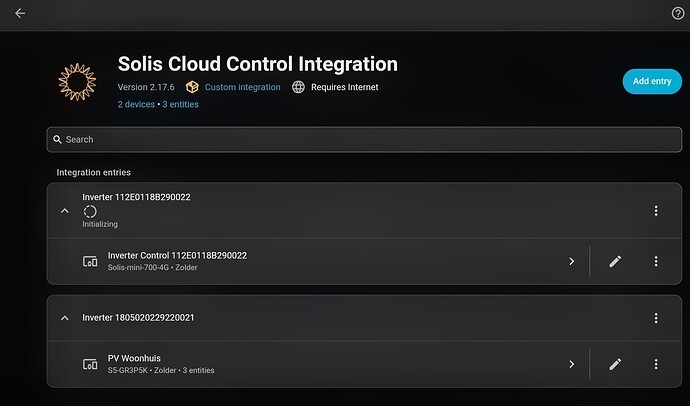Click the Inverter 1805020229220021 title

pos(138,318)
